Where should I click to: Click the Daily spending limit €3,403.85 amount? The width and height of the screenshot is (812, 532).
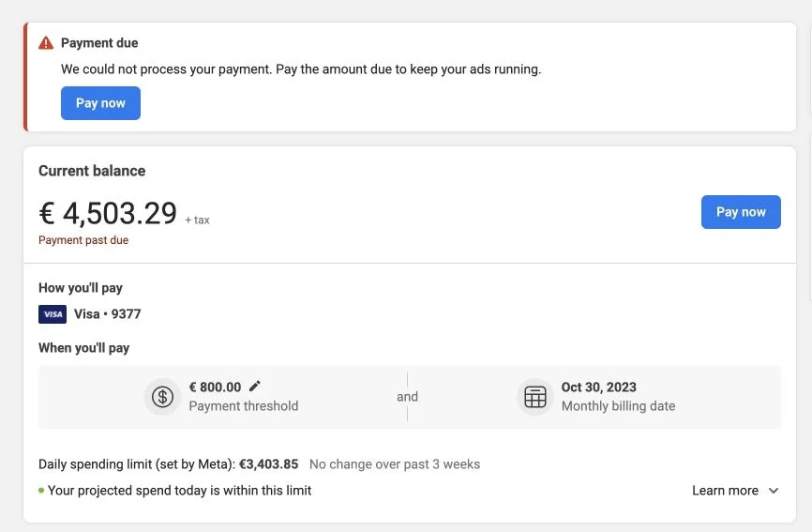(x=268, y=464)
